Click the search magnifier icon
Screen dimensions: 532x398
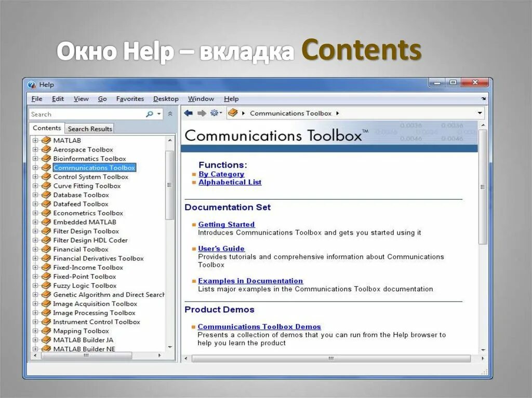(x=149, y=114)
